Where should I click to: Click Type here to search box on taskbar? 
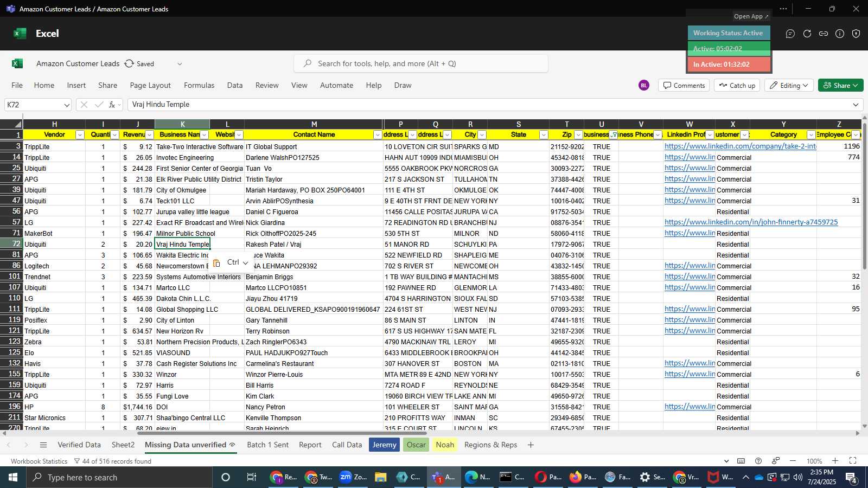pyautogui.click(x=119, y=477)
